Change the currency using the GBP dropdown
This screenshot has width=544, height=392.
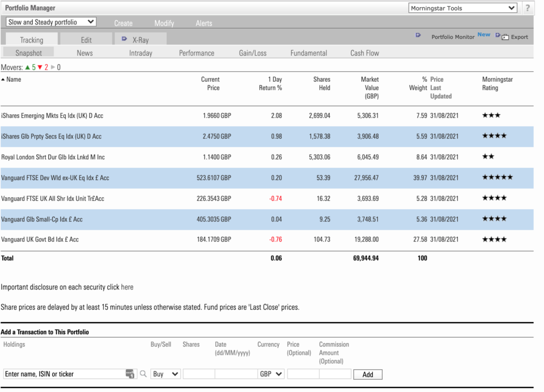point(271,374)
